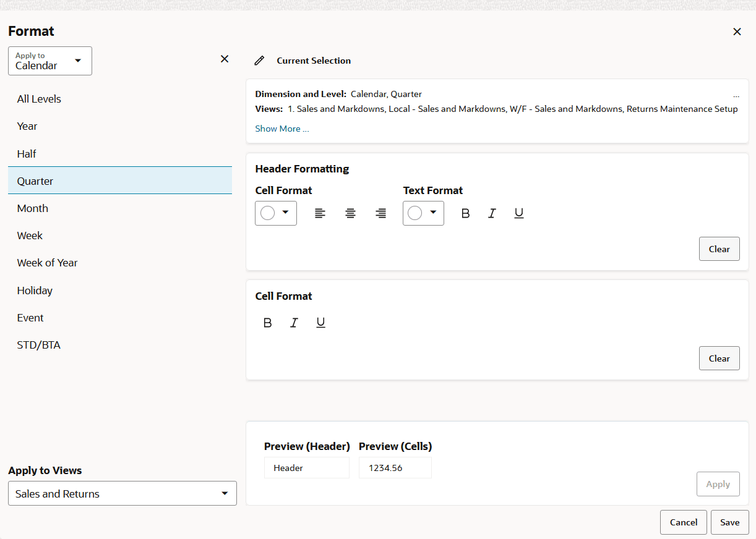The image size is (756, 539).
Task: Select the Week of Year level
Action: point(120,263)
